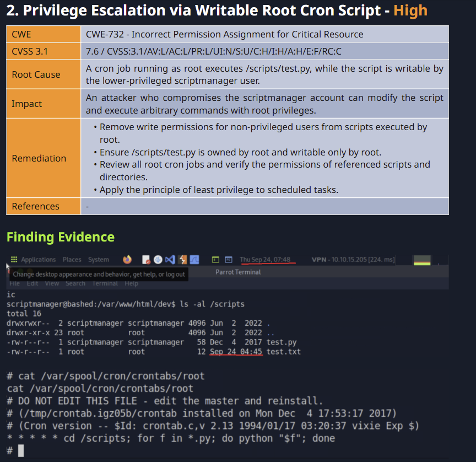476x462 pixels.
Task: Open the green terminal launcher icon
Action: point(215,260)
